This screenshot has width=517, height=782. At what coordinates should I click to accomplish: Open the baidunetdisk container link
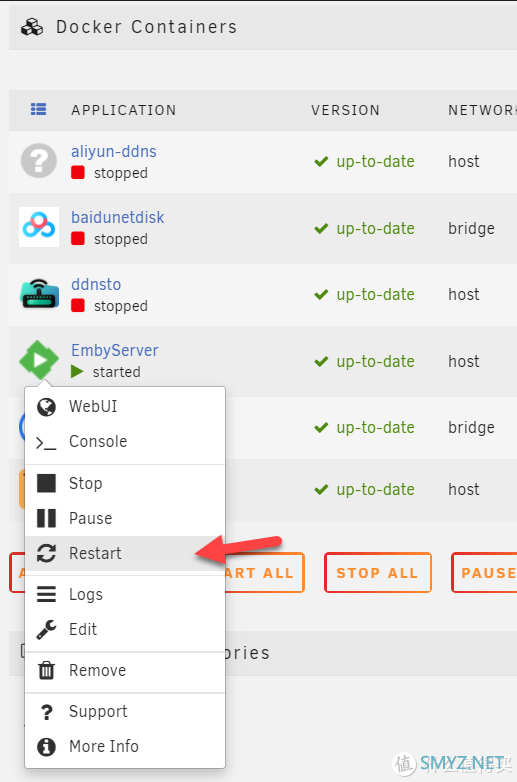tap(118, 217)
